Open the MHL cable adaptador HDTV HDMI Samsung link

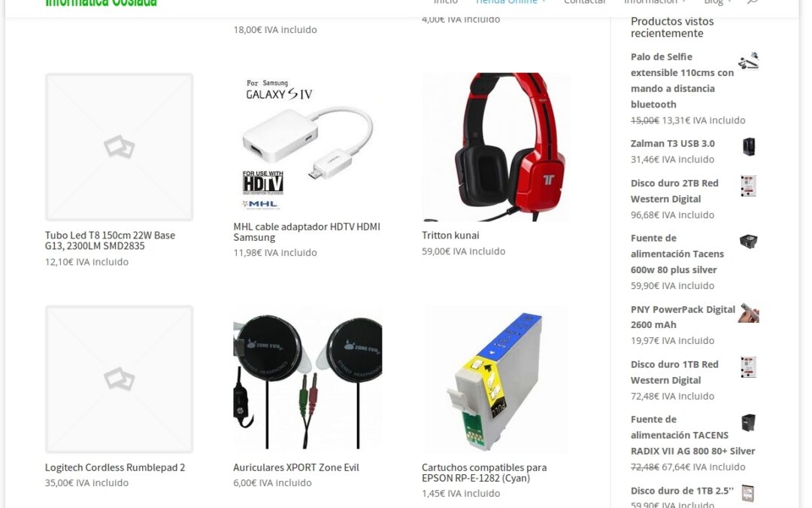pos(307,232)
